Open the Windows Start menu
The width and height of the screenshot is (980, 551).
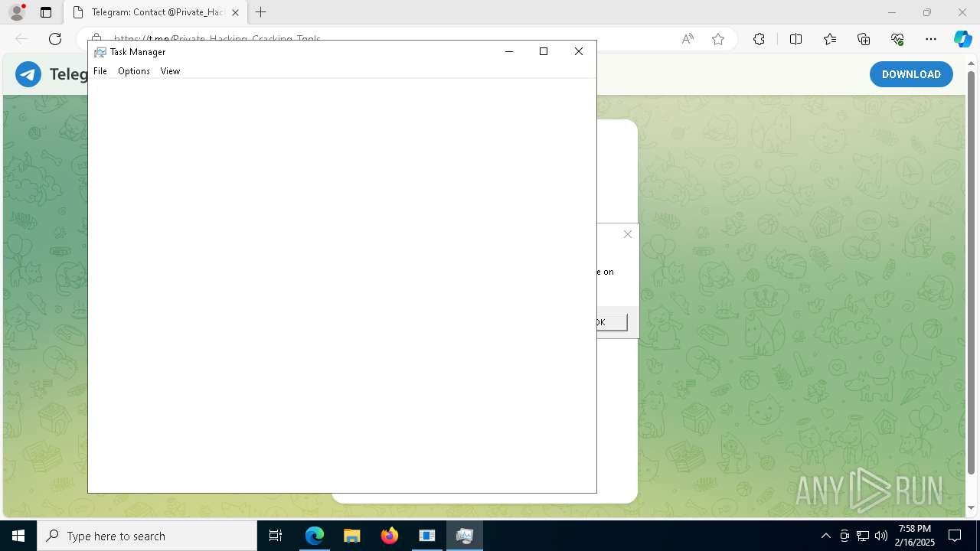tap(18, 536)
